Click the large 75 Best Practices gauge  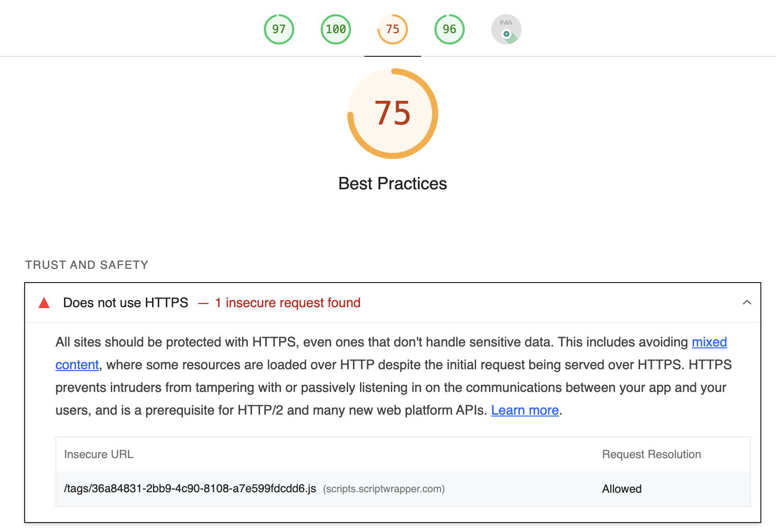point(392,114)
